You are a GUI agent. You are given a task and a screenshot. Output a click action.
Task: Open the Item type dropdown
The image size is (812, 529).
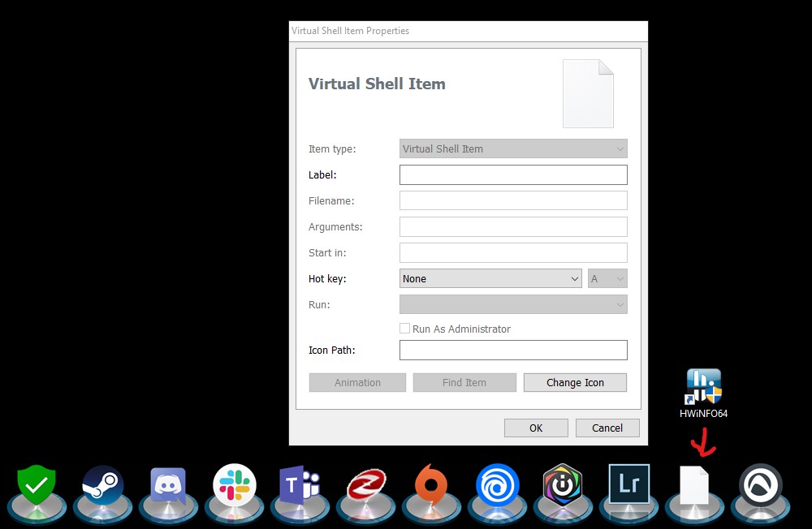(x=513, y=148)
